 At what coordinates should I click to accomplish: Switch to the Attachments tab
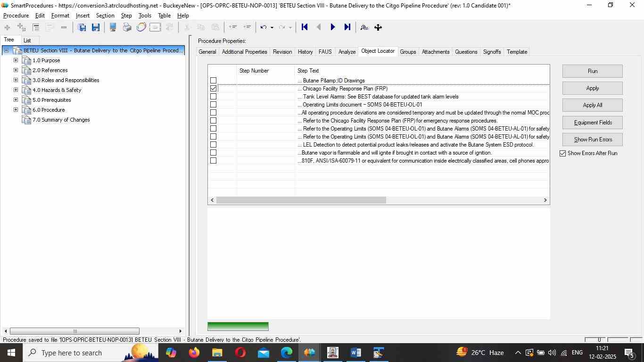pos(436,52)
